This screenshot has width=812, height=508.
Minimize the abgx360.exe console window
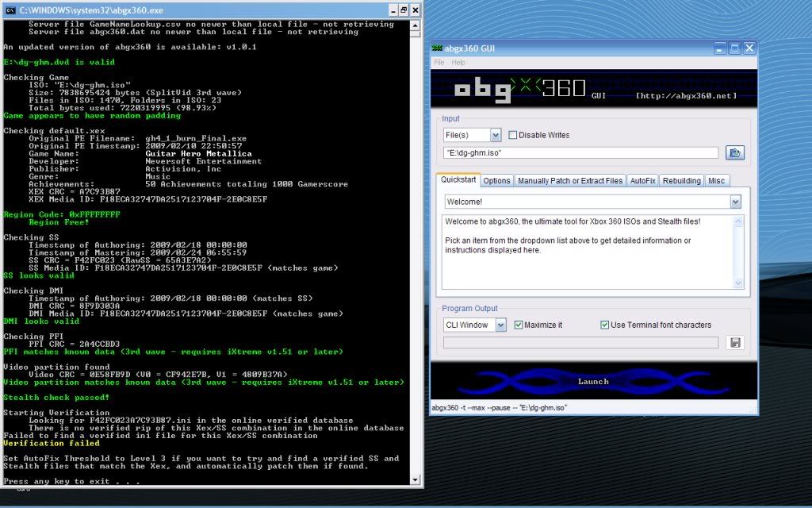393,10
